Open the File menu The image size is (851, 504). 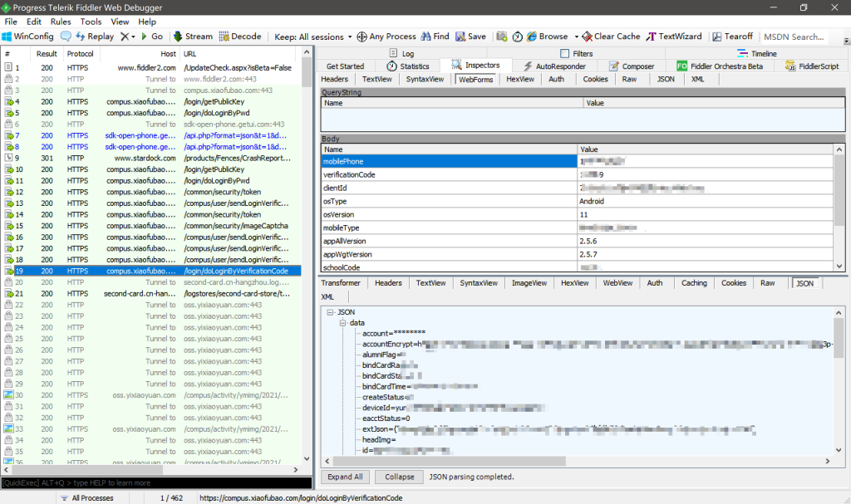(x=11, y=22)
